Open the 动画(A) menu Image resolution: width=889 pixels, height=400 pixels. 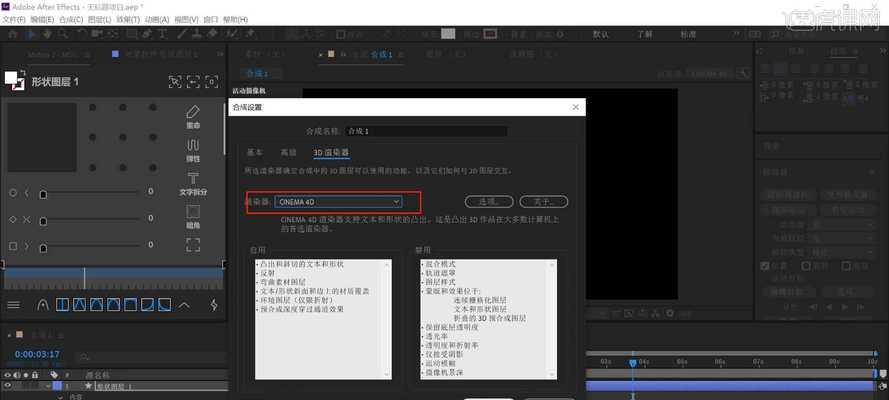tap(157, 20)
